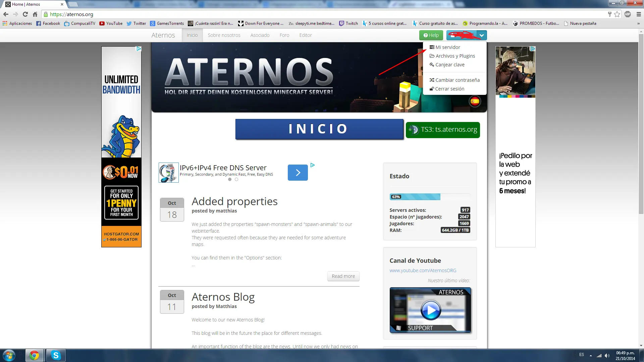
Task: Click the Adblock Plus extension icon
Action: pyautogui.click(x=628, y=14)
